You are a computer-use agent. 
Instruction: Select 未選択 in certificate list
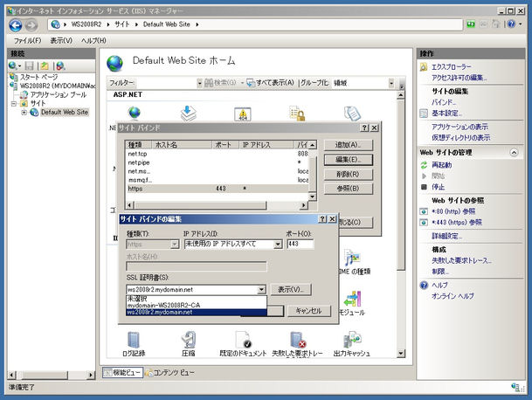click(196, 299)
